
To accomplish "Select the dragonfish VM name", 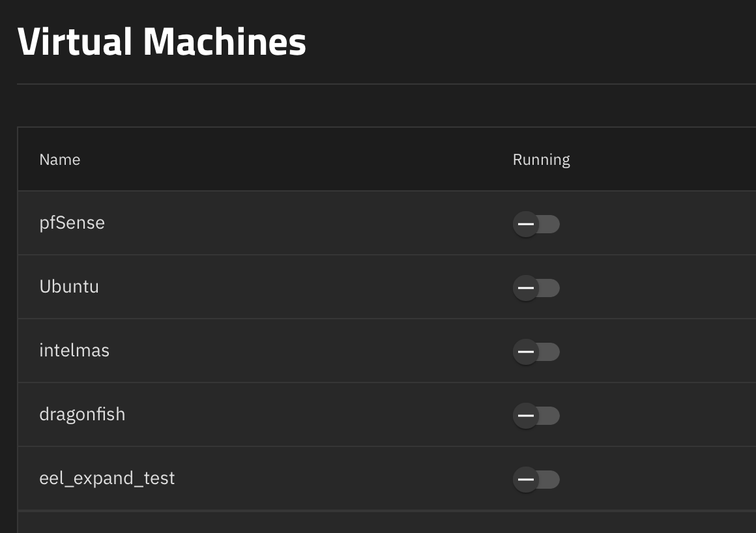I will coord(82,414).
